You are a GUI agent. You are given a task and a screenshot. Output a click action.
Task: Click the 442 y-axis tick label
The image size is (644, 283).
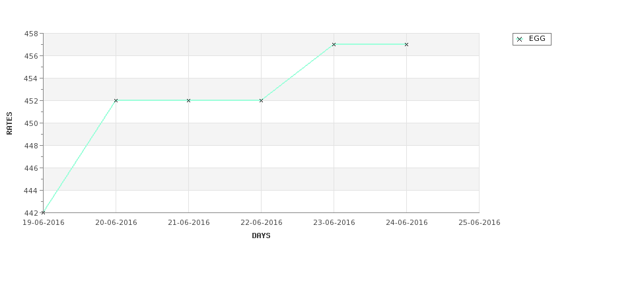click(31, 213)
